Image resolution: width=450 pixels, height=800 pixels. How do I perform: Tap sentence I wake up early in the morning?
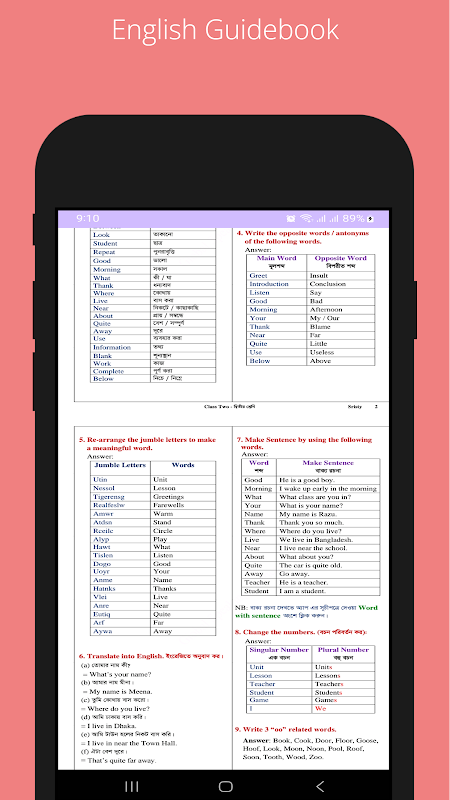pos(328,489)
